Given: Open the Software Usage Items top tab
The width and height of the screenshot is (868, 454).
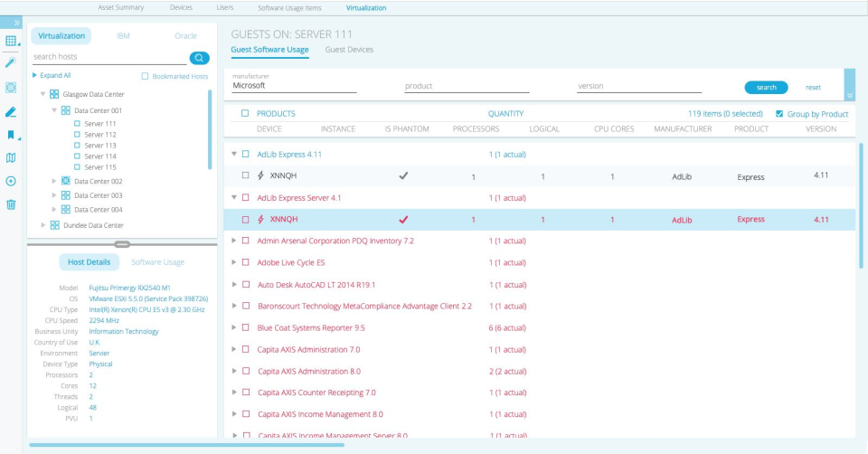Looking at the screenshot, I should tap(289, 8).
